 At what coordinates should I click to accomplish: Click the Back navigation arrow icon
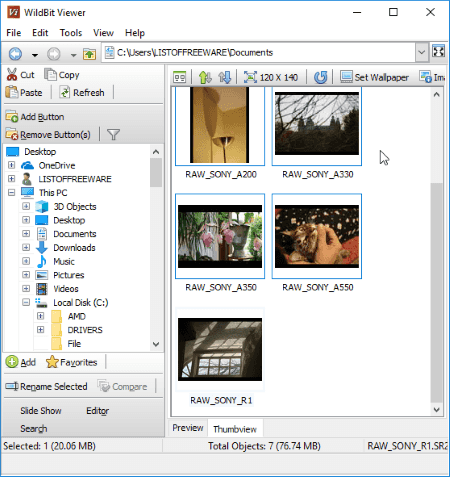[15, 53]
